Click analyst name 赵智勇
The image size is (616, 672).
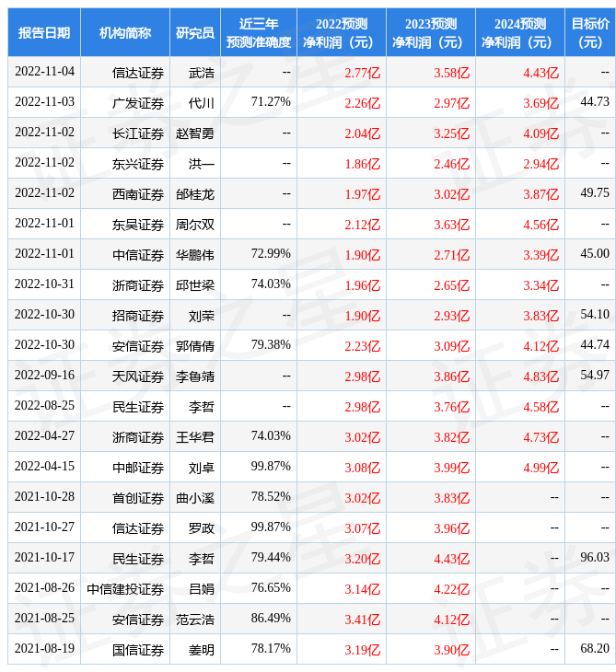click(x=195, y=133)
